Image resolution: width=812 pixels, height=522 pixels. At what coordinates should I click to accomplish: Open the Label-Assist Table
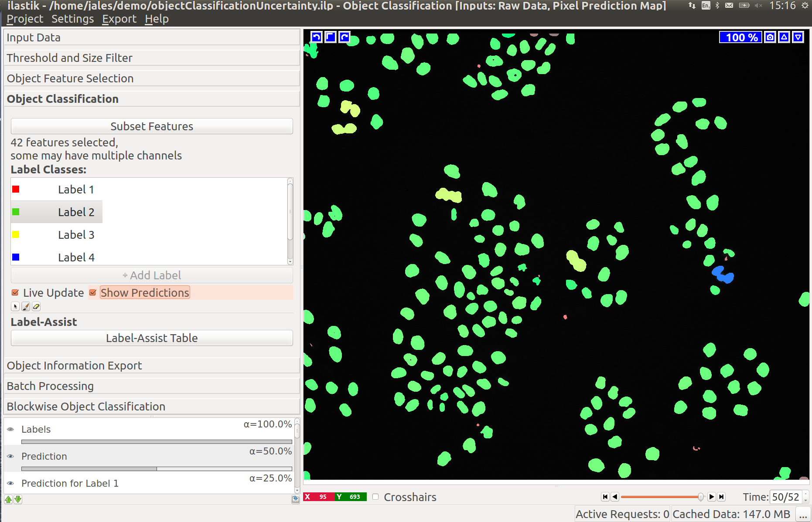click(x=152, y=338)
